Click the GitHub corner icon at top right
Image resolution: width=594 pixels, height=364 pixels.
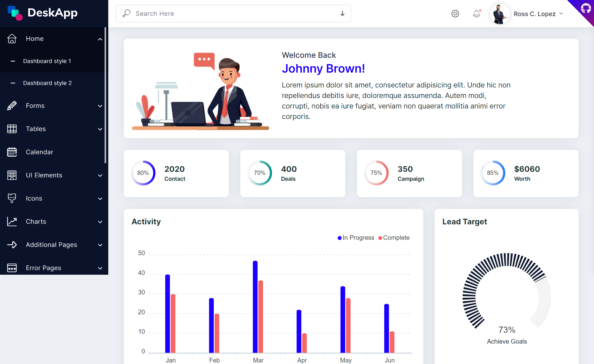[586, 8]
